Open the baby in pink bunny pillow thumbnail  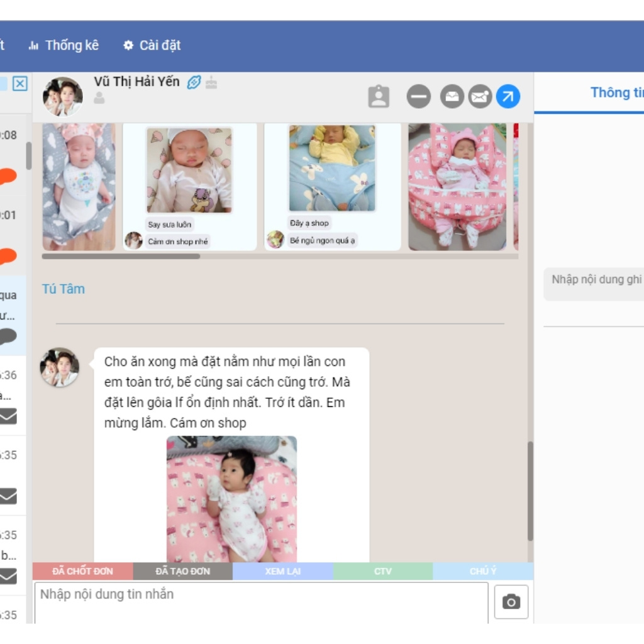[457, 186]
